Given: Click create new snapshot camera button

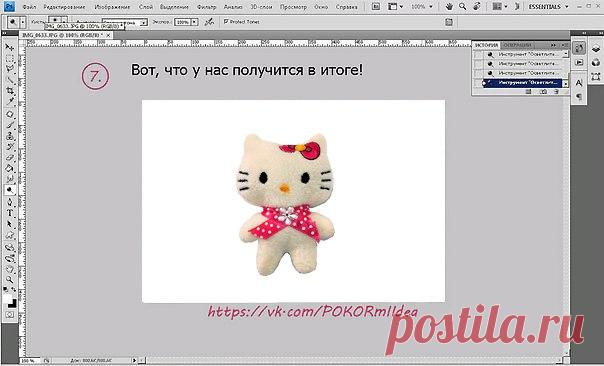Looking at the screenshot, I should point(543,92).
